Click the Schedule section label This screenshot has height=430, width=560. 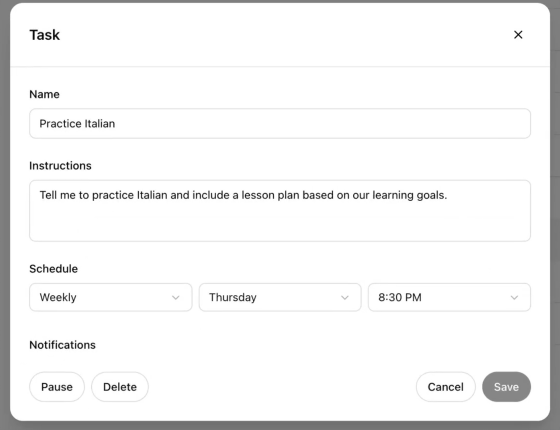pyautogui.click(x=54, y=269)
